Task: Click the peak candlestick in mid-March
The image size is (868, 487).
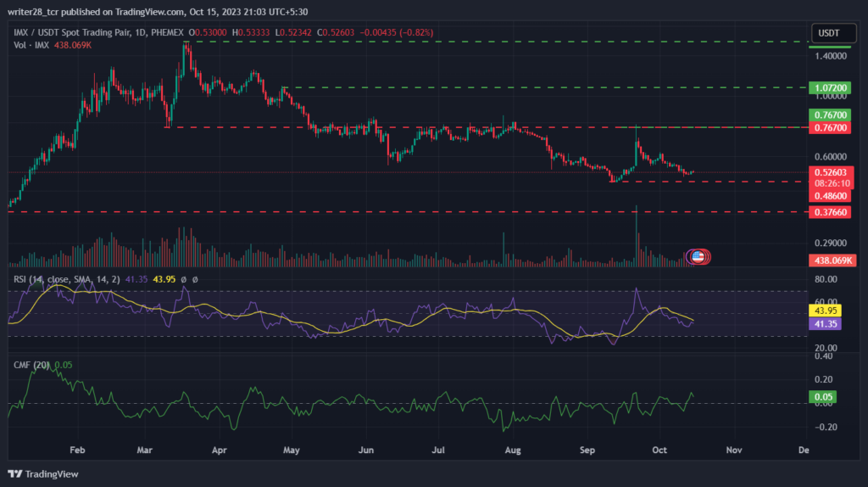Action: tap(186, 55)
